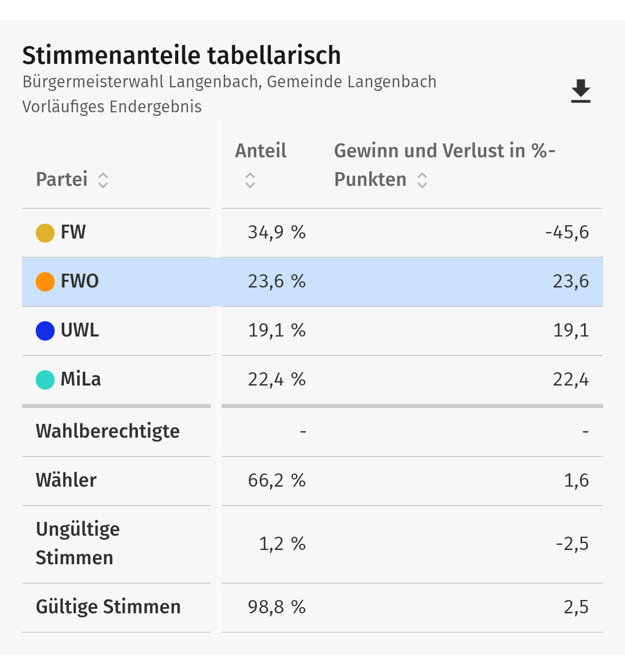625x672 pixels.
Task: Click the orange FWO party dot
Action: pyautogui.click(x=45, y=282)
